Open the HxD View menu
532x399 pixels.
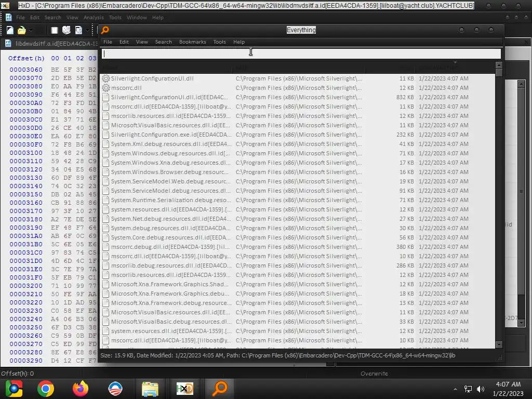pos(72,17)
